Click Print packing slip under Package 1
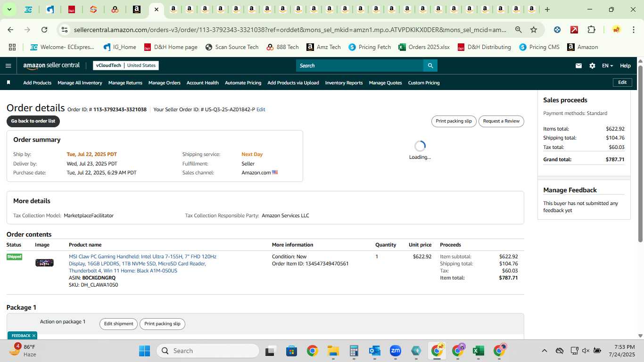The image size is (644, 362). click(x=162, y=324)
